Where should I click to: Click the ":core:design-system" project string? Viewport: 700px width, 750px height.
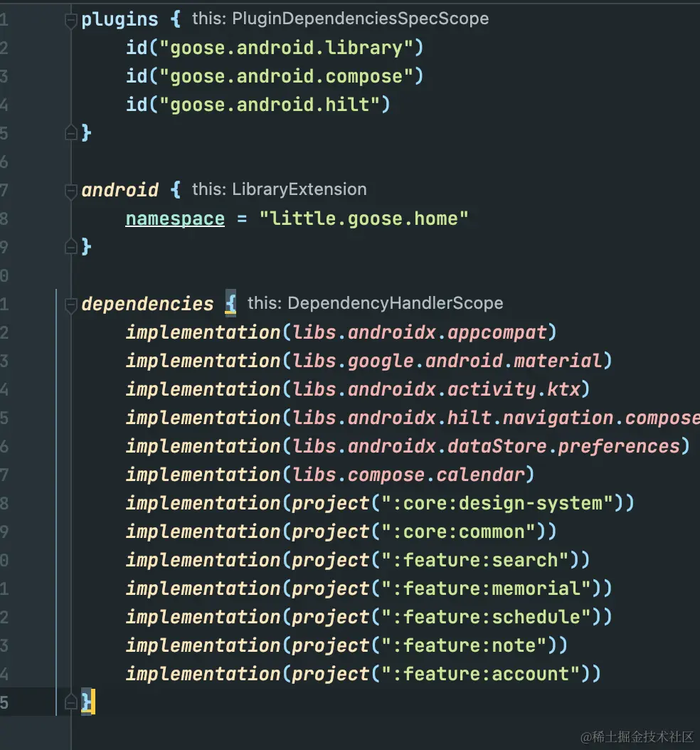[x=497, y=503]
